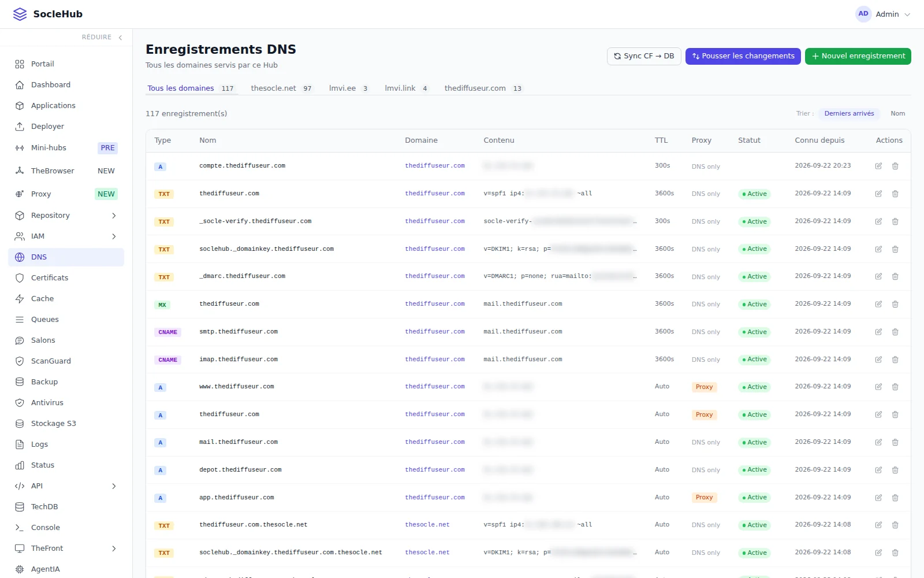The image size is (924, 578).
Task: Delete the compte.thediffuseur.com record
Action: point(895,166)
